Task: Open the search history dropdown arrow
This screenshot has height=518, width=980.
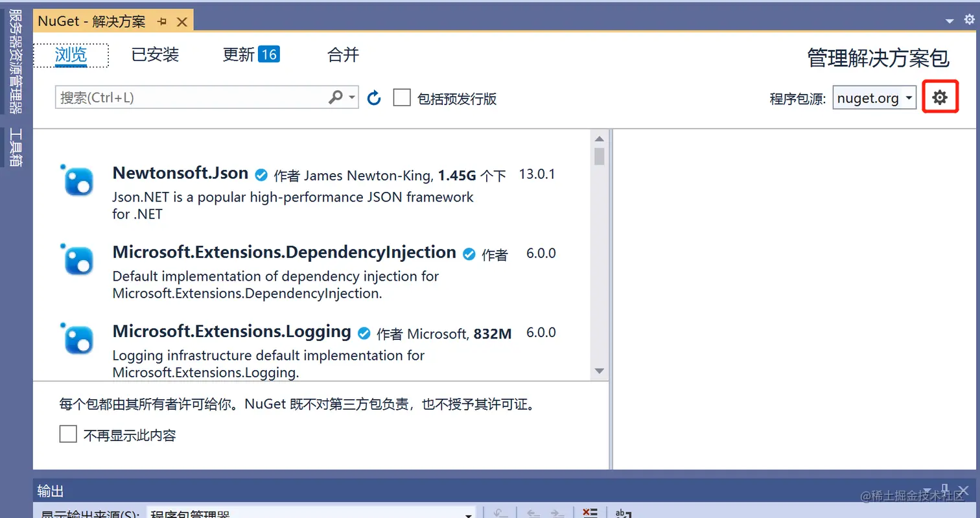Action: (x=351, y=97)
